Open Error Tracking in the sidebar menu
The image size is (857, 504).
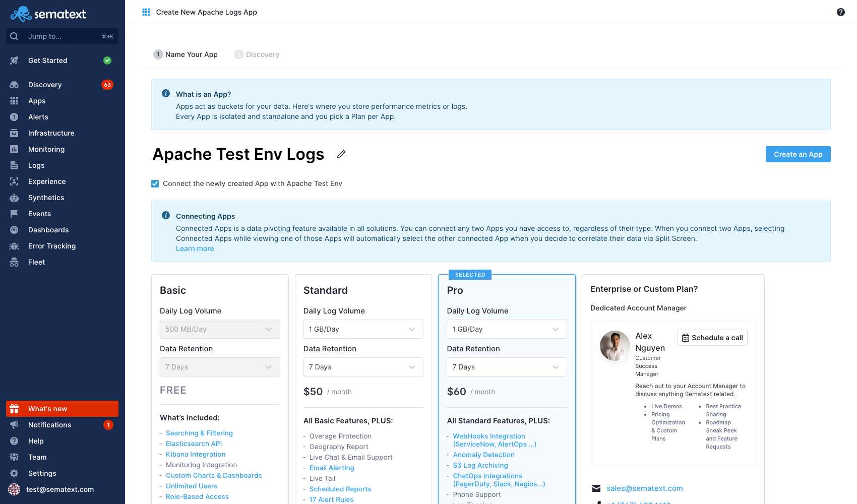[x=62, y=246]
